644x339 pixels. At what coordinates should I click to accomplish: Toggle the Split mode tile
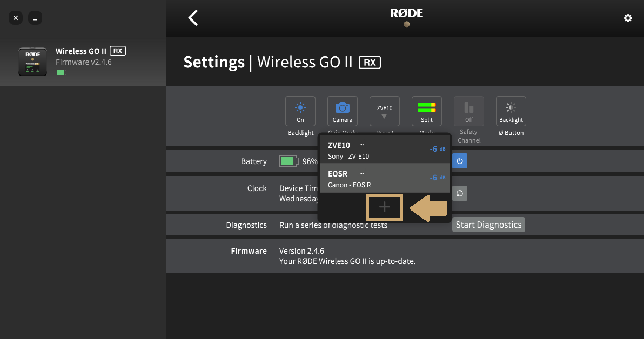coord(426,111)
